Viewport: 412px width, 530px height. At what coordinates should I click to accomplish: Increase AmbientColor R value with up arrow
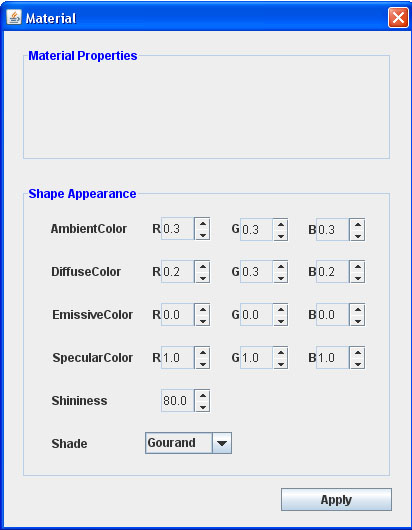tap(202, 223)
